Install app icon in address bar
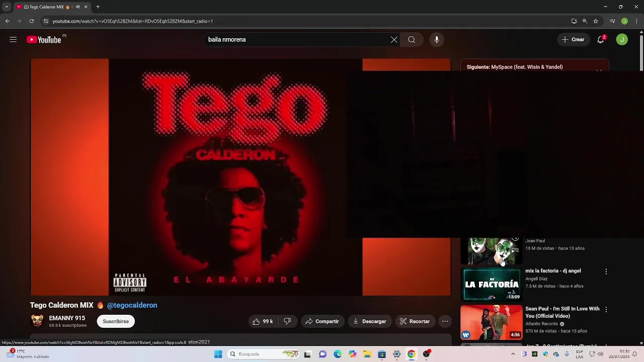 pyautogui.click(x=574, y=21)
